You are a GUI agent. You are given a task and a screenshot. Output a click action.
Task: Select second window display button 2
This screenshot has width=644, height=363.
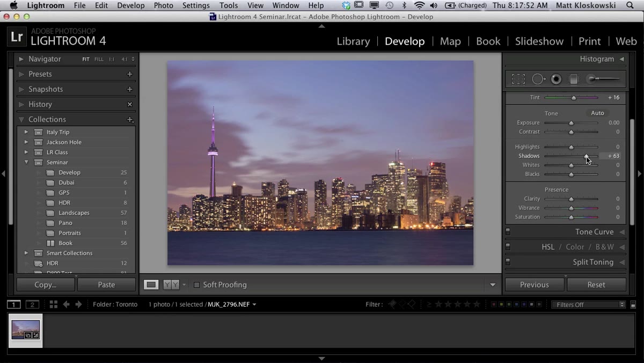[33, 304]
